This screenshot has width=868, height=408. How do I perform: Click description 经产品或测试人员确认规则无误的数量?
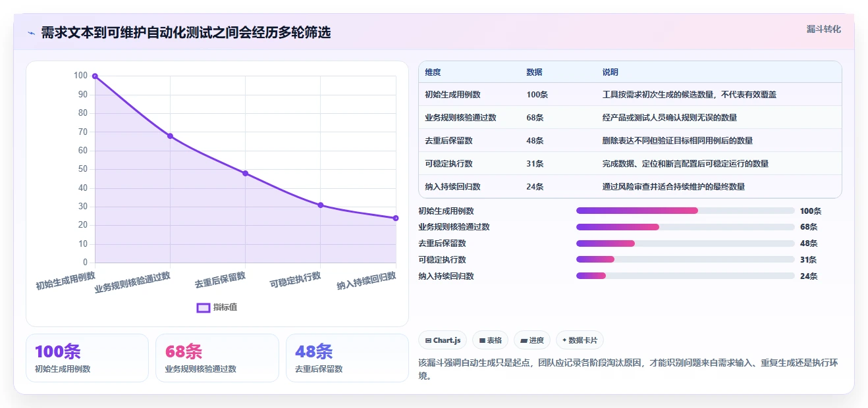(x=669, y=118)
